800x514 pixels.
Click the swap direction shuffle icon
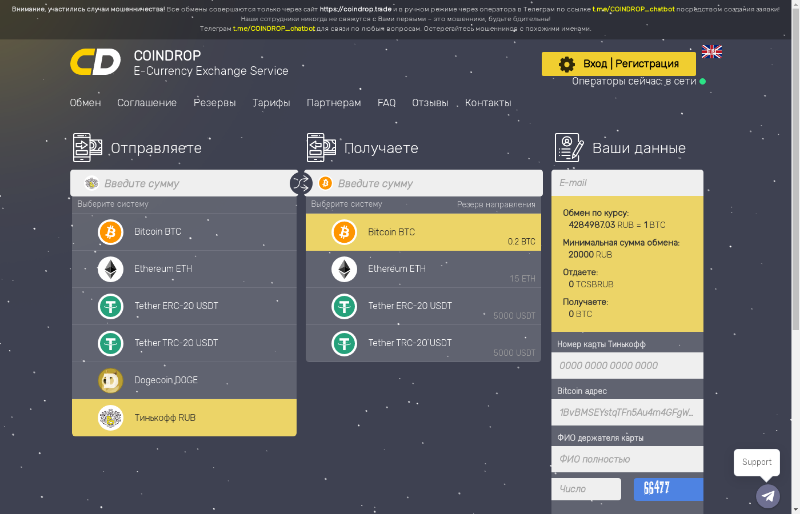pos(301,183)
